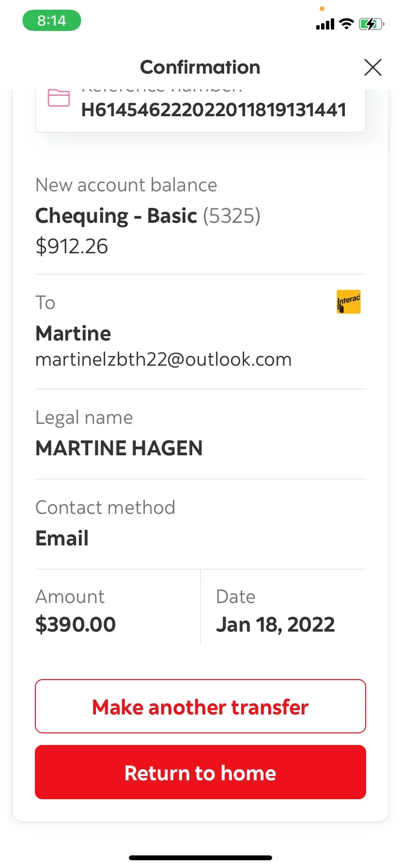Click Make another transfer button
The height and width of the screenshot is (868, 401).
click(x=200, y=706)
